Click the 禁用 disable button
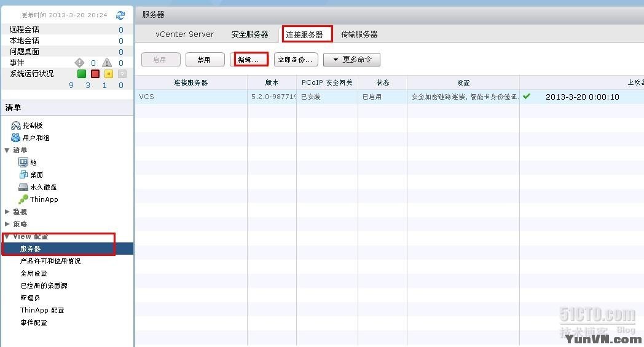This screenshot has height=347, width=644. (205, 60)
